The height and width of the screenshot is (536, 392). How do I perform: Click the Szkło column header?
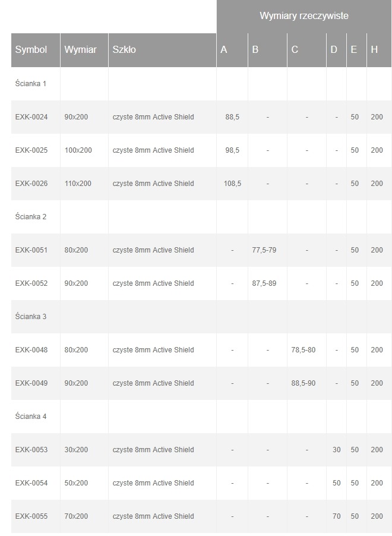coord(124,50)
